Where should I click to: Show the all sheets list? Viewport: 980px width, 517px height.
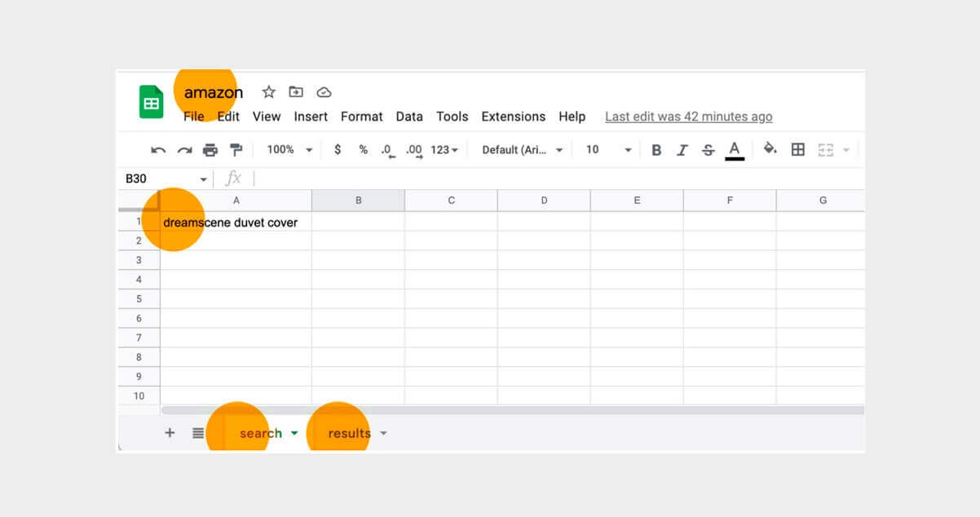point(198,433)
